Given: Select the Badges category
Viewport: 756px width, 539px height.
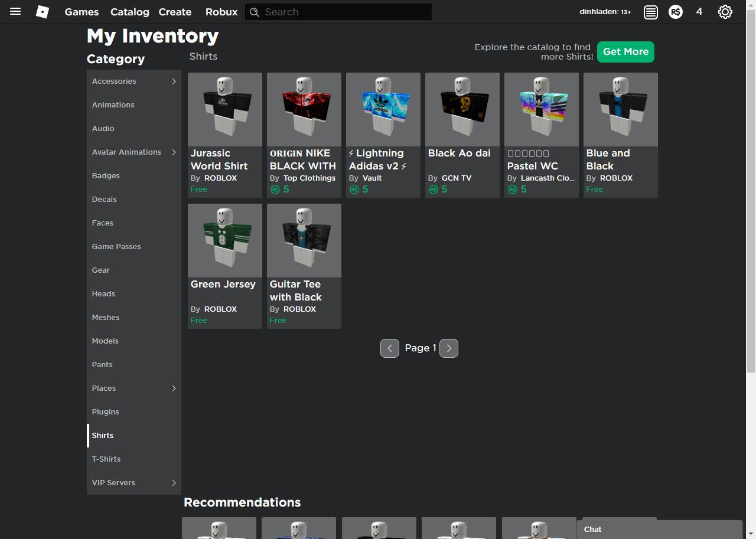Looking at the screenshot, I should pos(134,176).
